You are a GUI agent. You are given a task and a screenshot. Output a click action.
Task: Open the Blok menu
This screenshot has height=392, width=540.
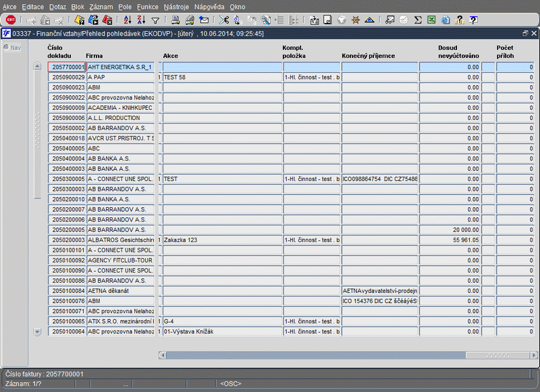click(78, 7)
